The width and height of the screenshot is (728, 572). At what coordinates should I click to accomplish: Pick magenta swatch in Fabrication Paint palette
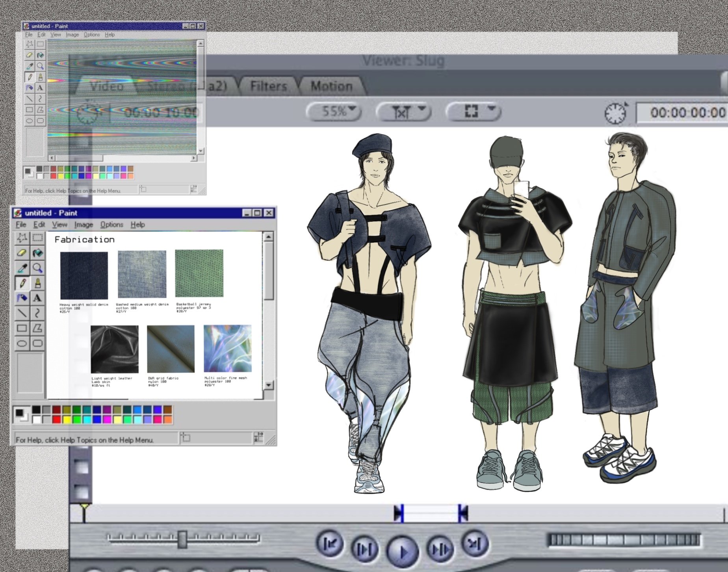107,420
